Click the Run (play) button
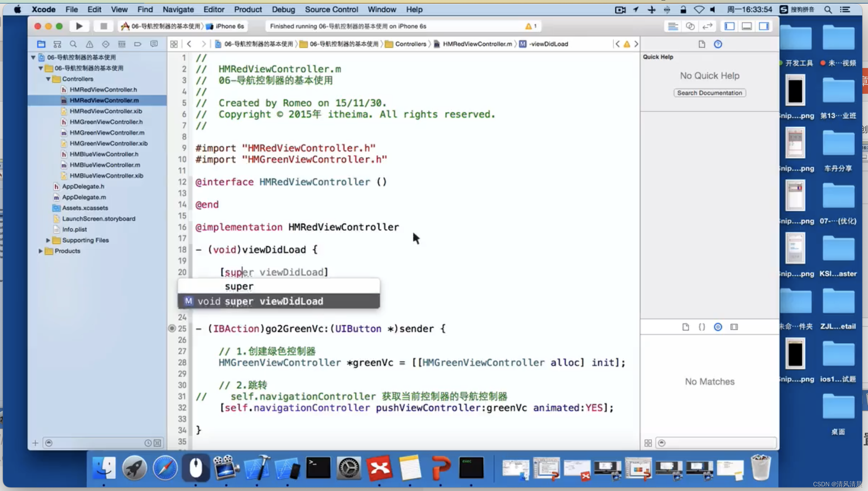 [79, 26]
